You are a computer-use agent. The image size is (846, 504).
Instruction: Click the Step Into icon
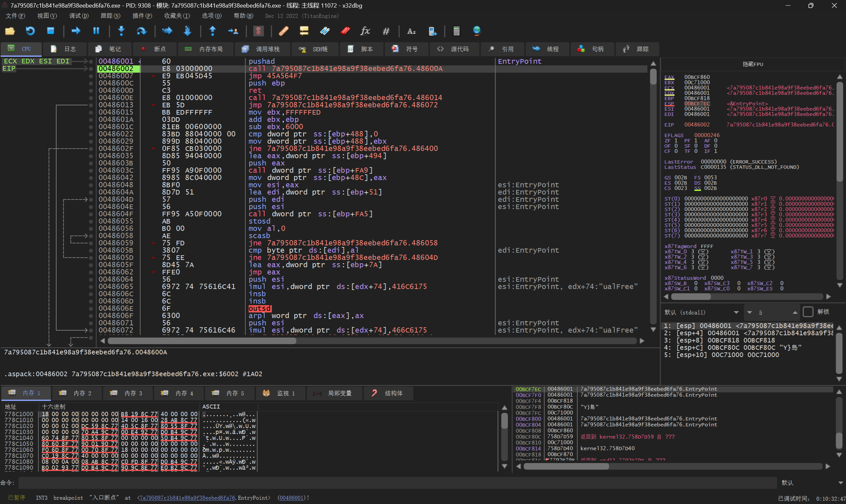(x=121, y=31)
